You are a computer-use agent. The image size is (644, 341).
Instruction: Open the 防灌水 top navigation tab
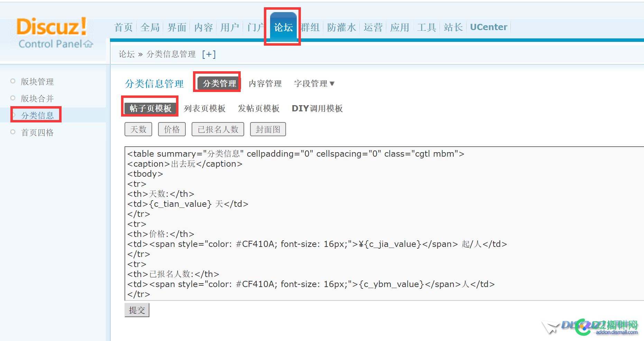[x=341, y=27]
